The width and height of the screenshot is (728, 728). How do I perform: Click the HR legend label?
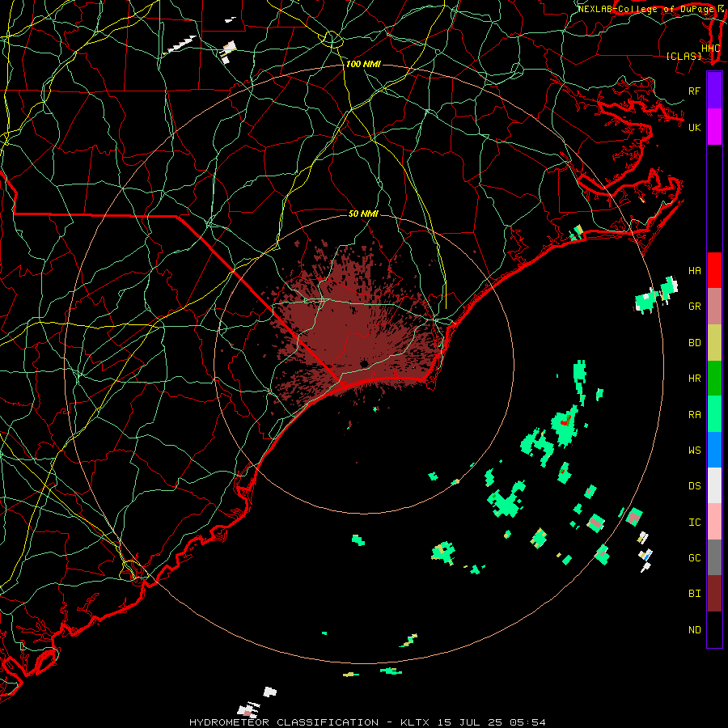coord(694,379)
